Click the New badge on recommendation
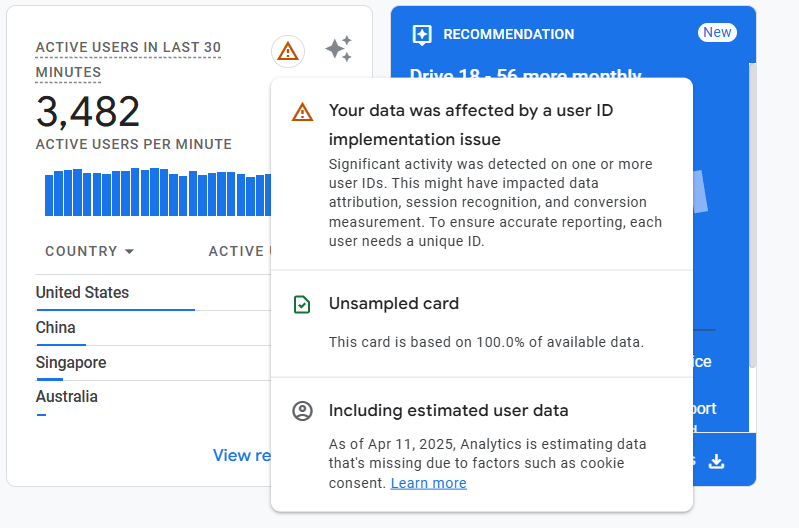 coord(717,32)
